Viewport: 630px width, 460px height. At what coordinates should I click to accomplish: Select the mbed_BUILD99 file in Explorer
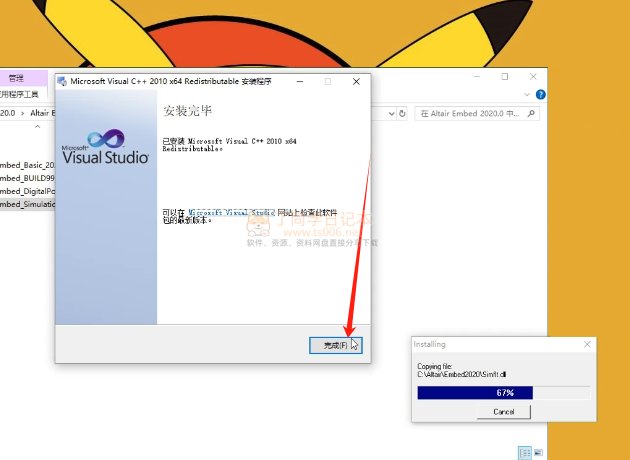click(27, 178)
